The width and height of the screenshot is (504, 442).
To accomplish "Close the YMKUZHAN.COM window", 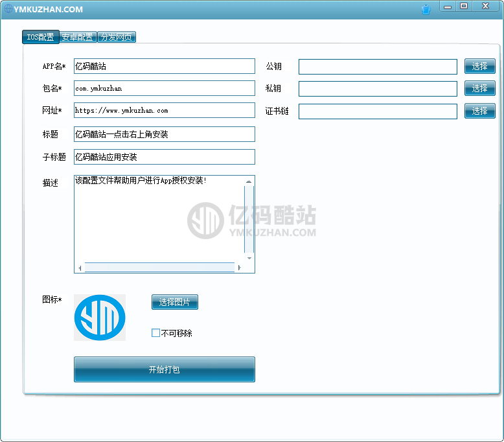I will pyautogui.click(x=486, y=6).
